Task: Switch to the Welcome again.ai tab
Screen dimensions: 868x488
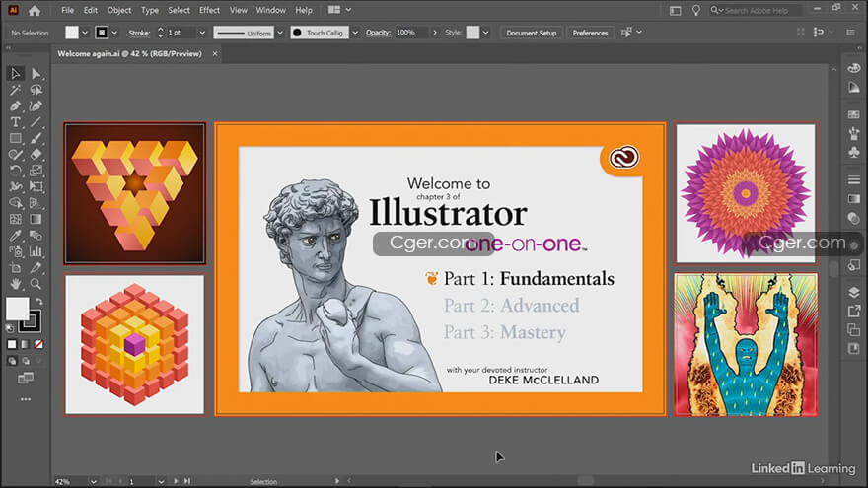Action: point(129,53)
